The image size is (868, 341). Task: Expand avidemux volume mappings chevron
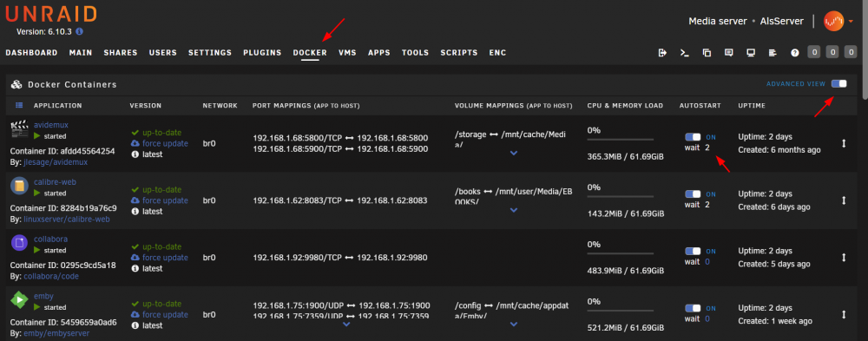pos(514,153)
